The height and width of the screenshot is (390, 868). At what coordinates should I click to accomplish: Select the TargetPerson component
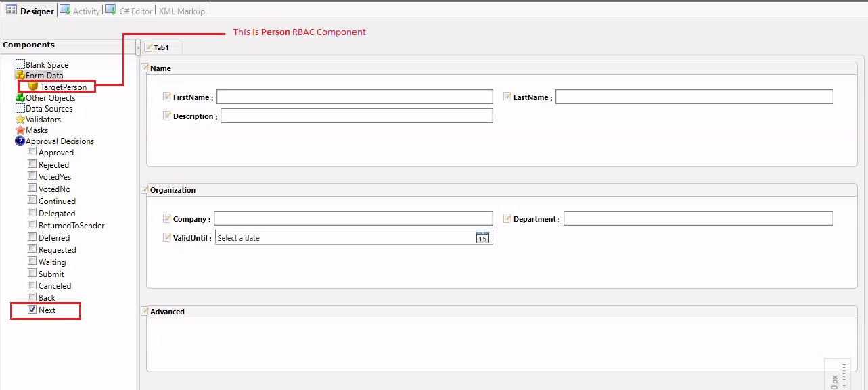pos(63,87)
